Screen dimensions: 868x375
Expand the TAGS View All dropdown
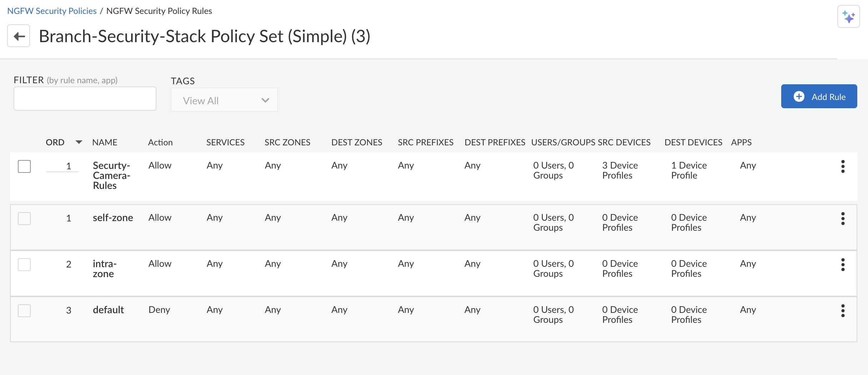(x=224, y=100)
